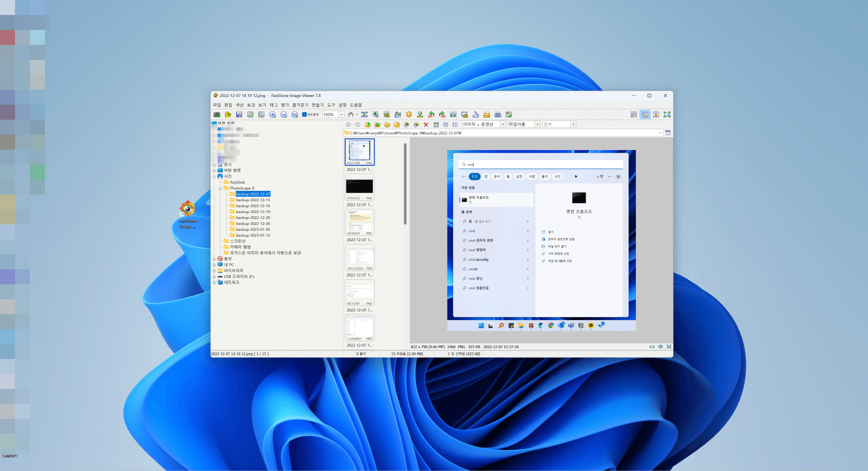Viewport: 868px width, 471px height.
Task: Select the 857x387 PNG thumbnail
Action: pyautogui.click(x=360, y=293)
